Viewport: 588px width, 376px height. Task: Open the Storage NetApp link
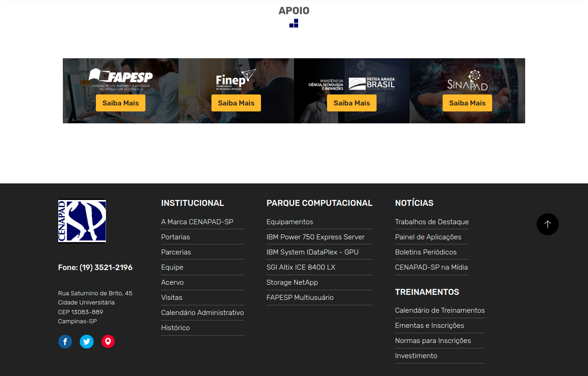[x=292, y=282]
